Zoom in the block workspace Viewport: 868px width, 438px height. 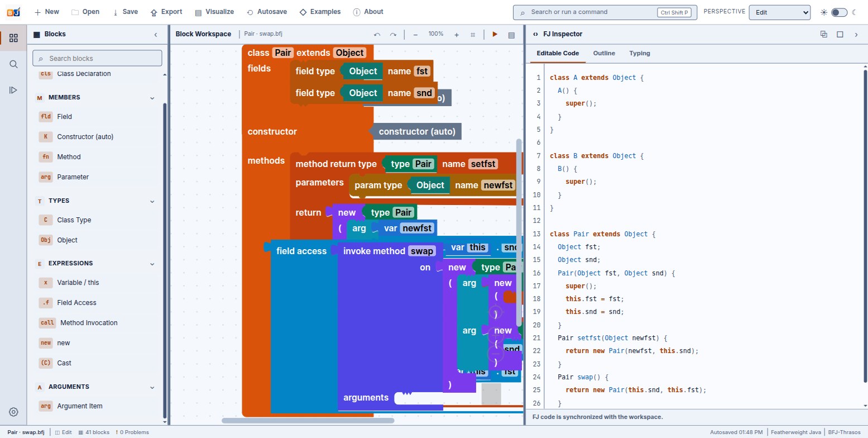[x=456, y=35]
